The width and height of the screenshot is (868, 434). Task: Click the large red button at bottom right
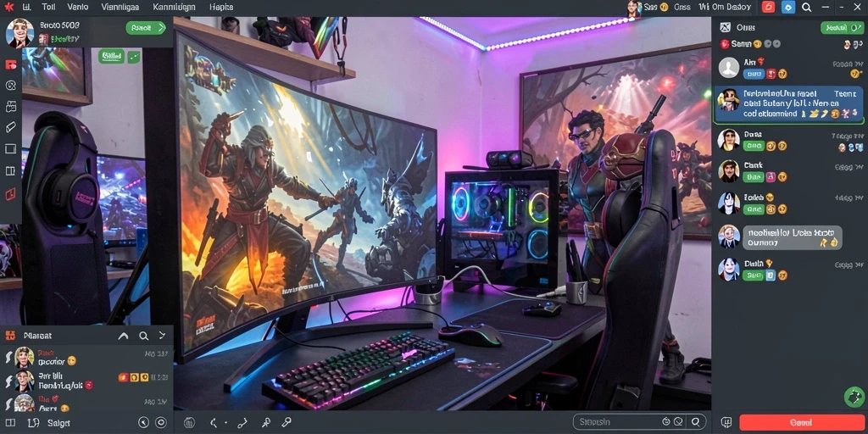click(802, 422)
